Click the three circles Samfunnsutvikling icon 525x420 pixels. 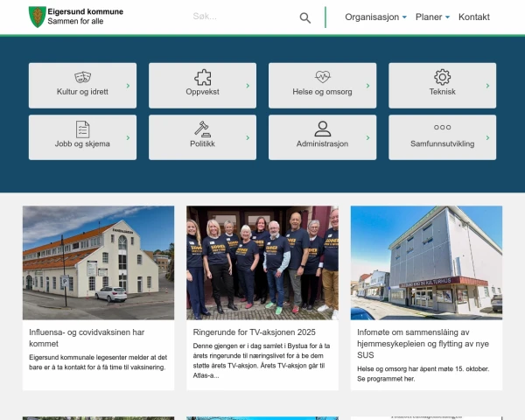point(442,128)
